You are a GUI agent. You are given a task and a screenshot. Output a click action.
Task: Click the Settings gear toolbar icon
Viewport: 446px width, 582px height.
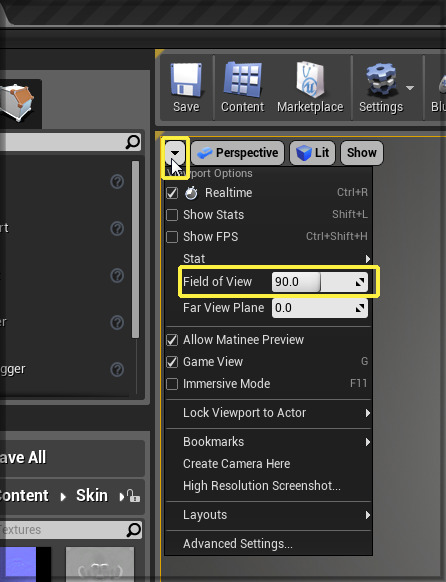click(x=381, y=88)
